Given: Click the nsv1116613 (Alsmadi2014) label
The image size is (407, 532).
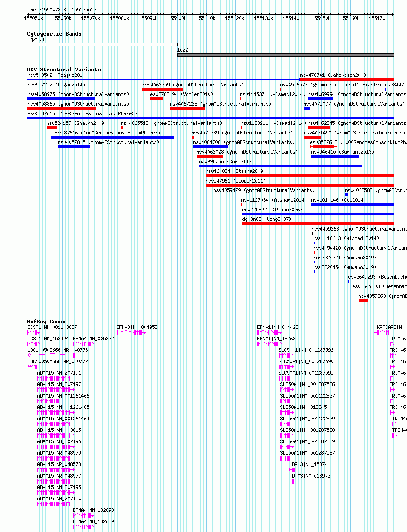Looking at the screenshot, I should tap(346, 238).
